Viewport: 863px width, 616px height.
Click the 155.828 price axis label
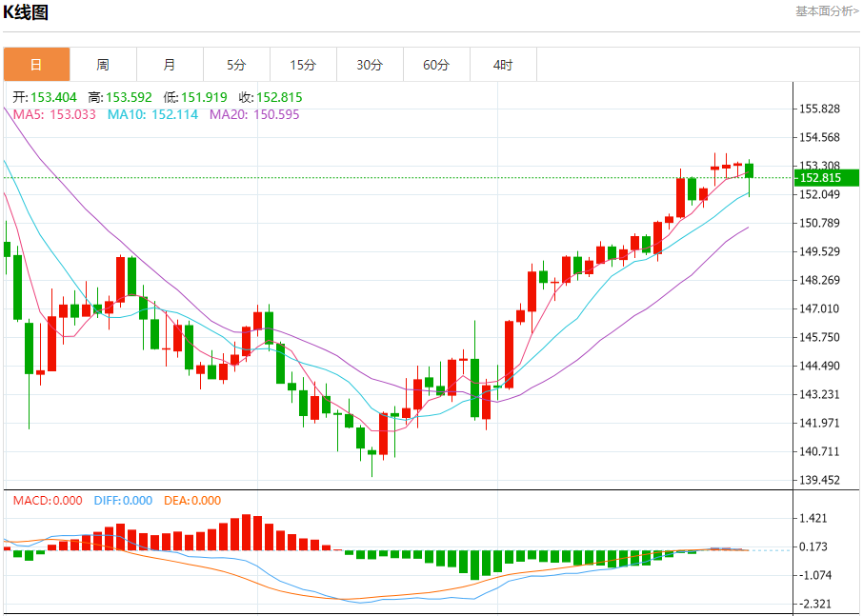(821, 109)
